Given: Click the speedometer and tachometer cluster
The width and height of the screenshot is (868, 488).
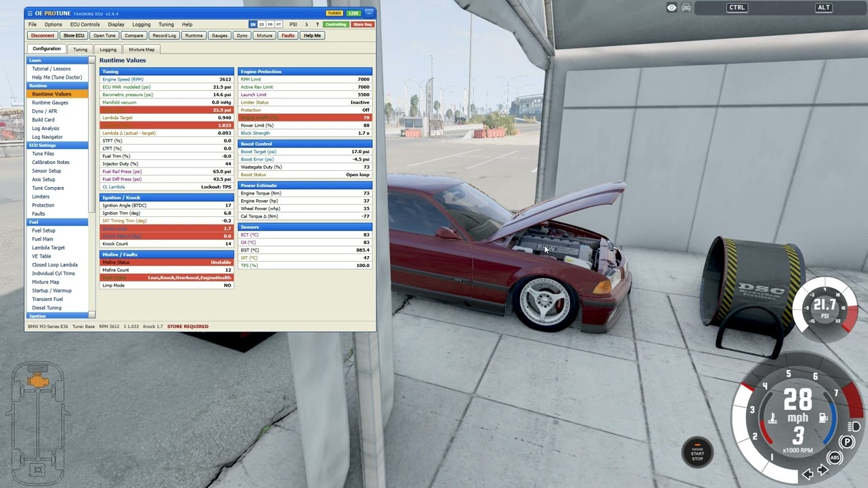Looking at the screenshot, I should 797,419.
